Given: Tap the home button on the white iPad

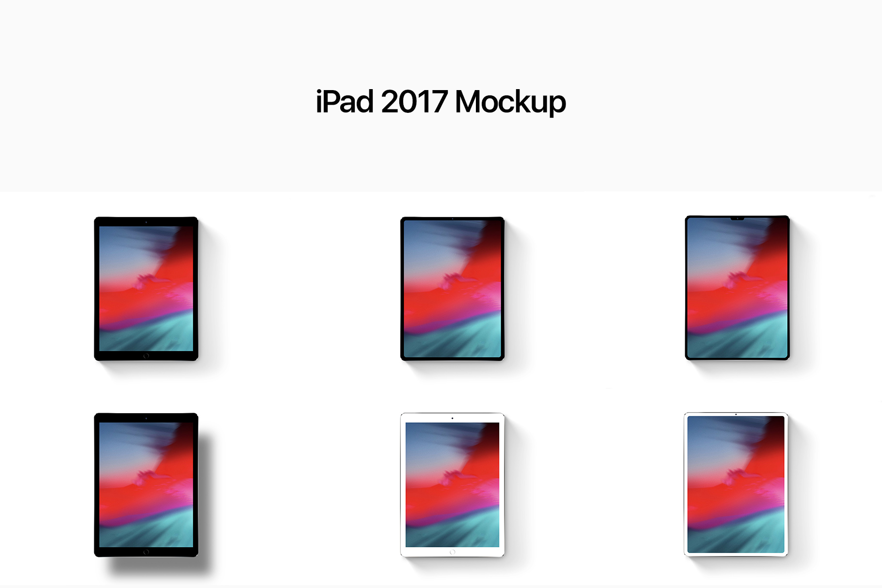Looking at the screenshot, I should [452, 552].
